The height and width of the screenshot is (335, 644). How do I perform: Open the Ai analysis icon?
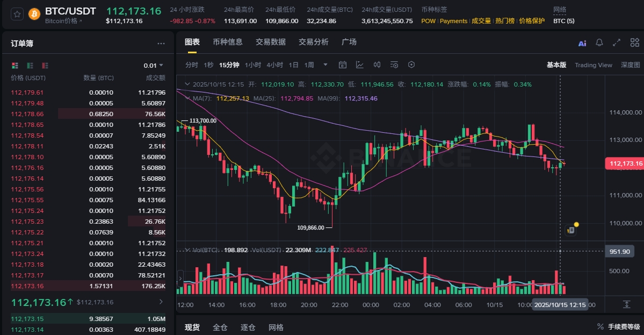[x=582, y=43]
